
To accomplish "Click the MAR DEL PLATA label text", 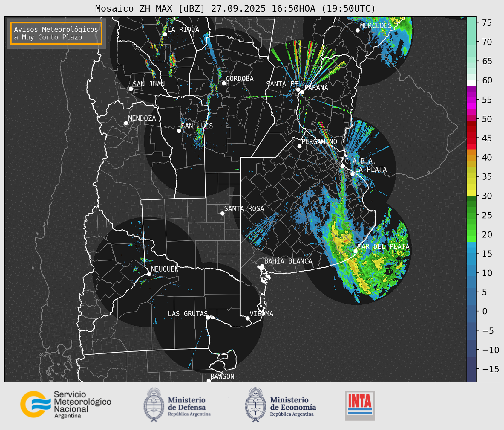I will (x=383, y=246).
